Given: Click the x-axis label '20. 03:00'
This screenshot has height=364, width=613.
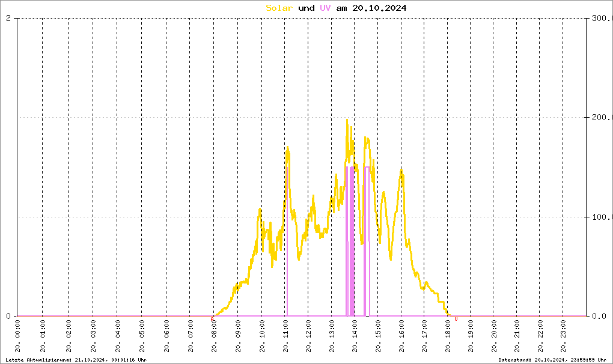Looking at the screenshot, I should [x=93, y=336].
